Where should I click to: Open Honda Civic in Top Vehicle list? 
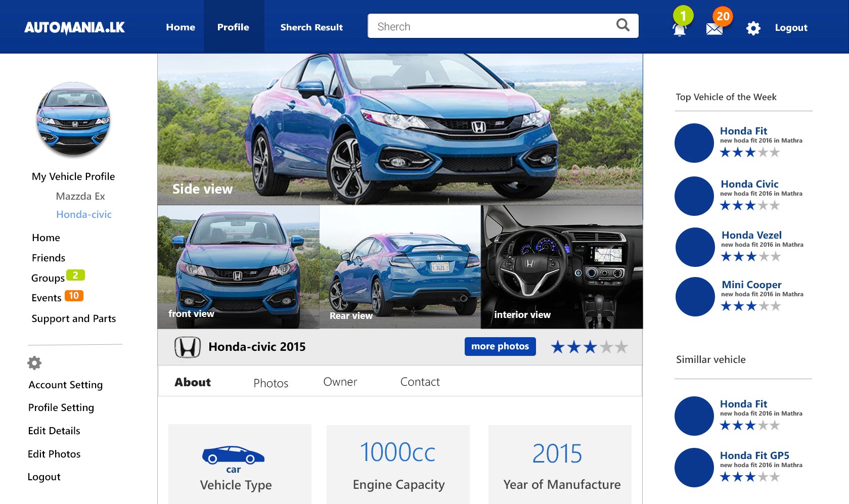click(x=749, y=184)
